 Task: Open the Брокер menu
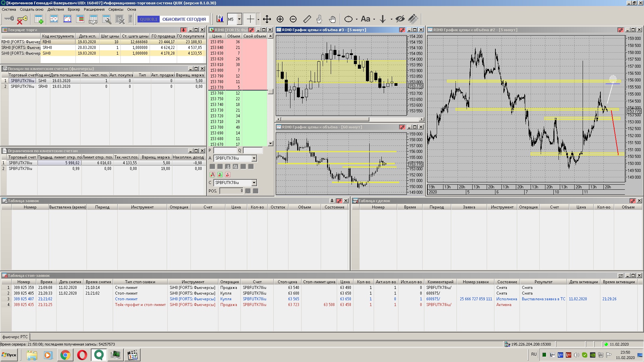click(73, 9)
